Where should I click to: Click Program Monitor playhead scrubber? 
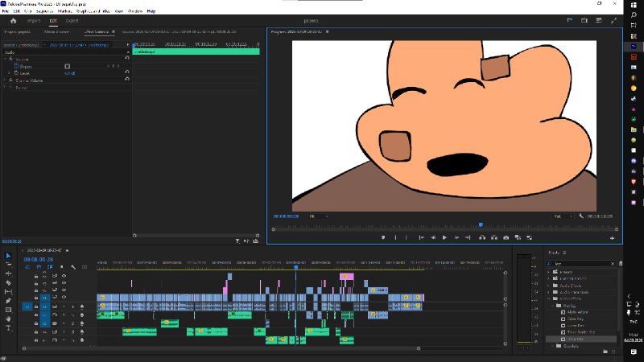(481, 225)
